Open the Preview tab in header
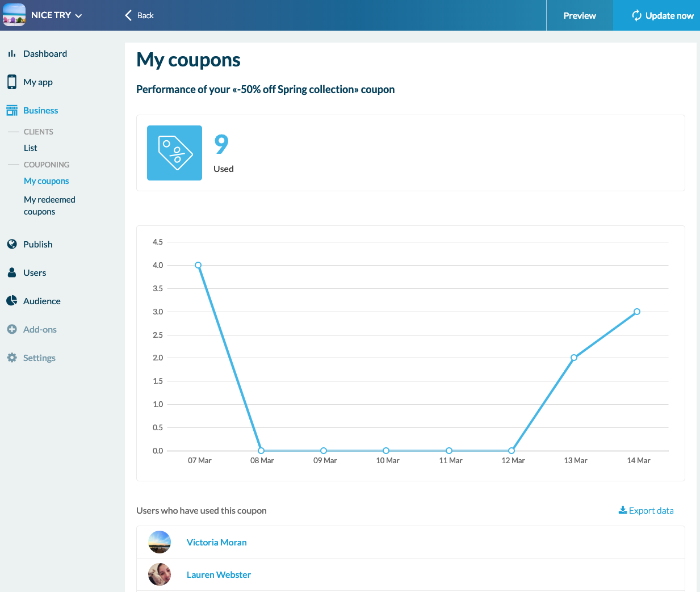The image size is (700, 592). pos(579,15)
